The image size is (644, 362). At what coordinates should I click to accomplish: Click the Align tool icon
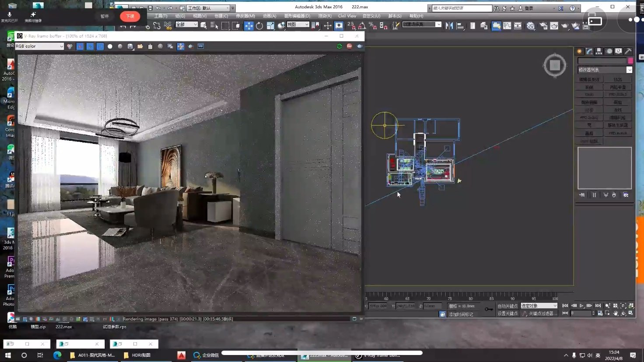tap(460, 26)
